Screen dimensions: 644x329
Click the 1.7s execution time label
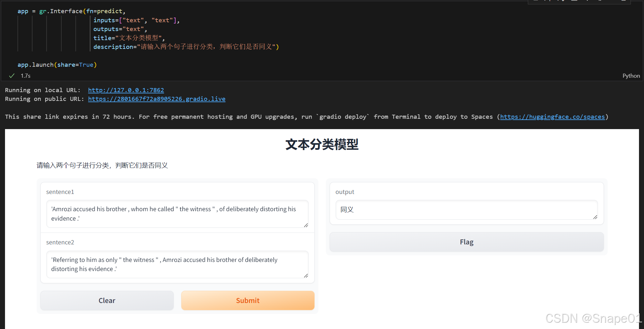25,76
